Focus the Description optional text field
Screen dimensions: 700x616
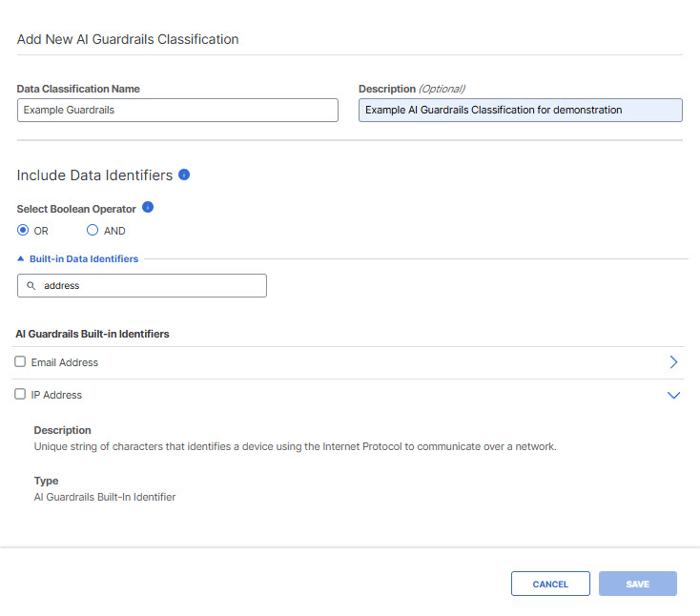pos(521,111)
